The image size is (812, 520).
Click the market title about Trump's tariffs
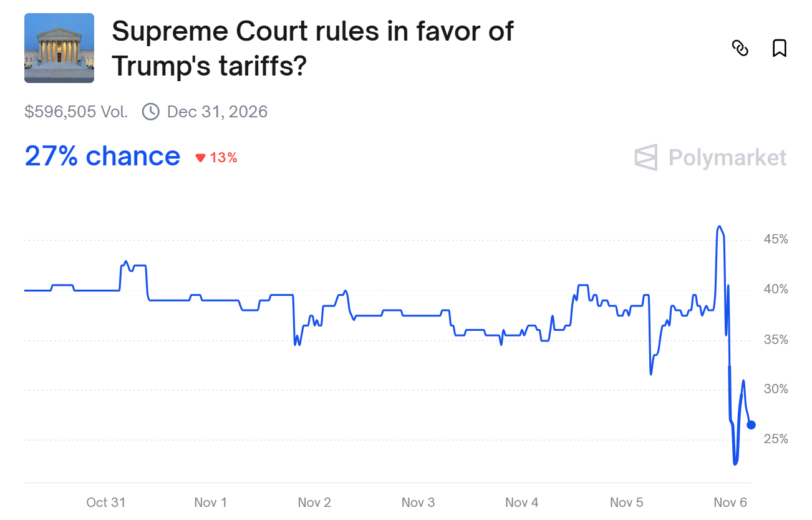click(312, 48)
